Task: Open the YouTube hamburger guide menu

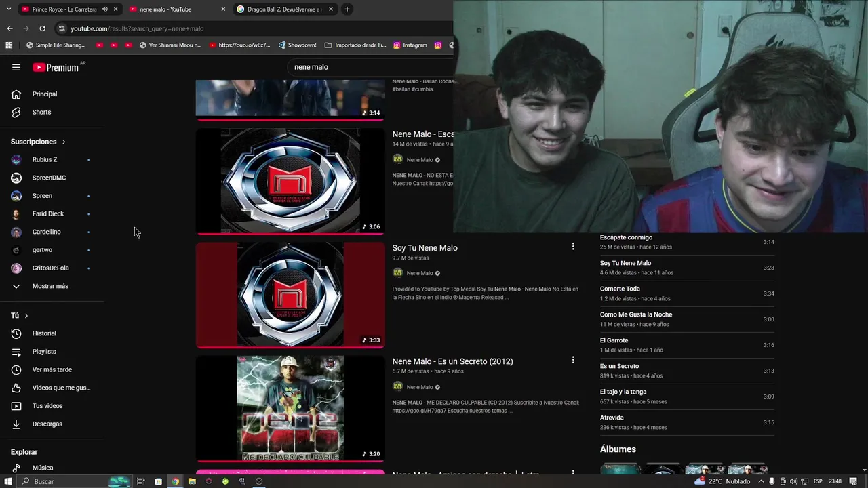Action: pyautogui.click(x=16, y=67)
